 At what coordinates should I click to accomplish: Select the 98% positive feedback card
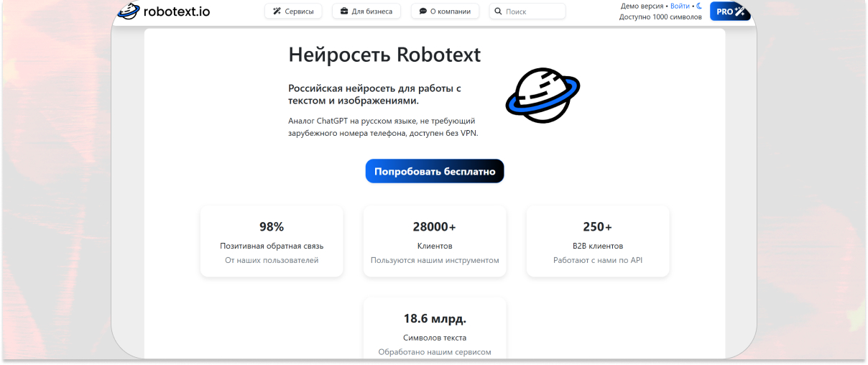tap(272, 241)
